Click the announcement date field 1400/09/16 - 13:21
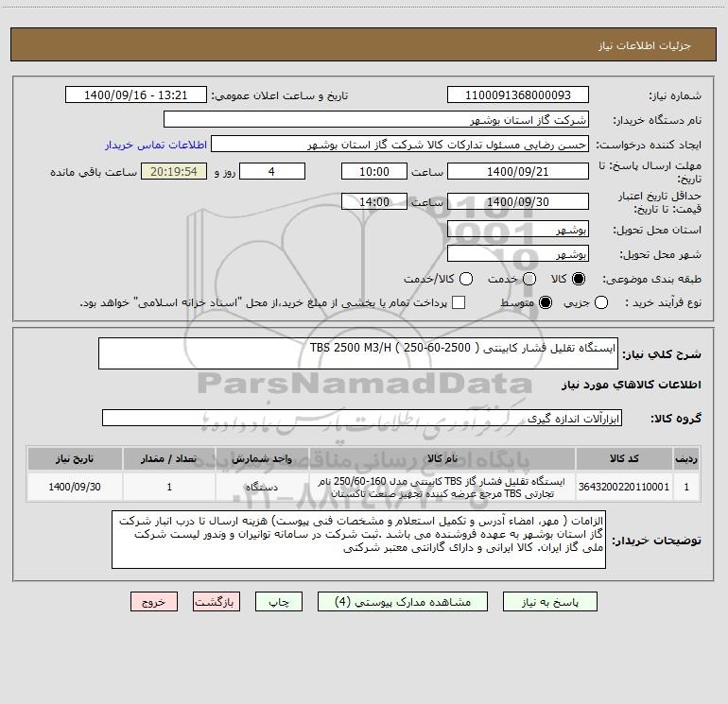This screenshot has width=728, height=704. click(x=136, y=94)
